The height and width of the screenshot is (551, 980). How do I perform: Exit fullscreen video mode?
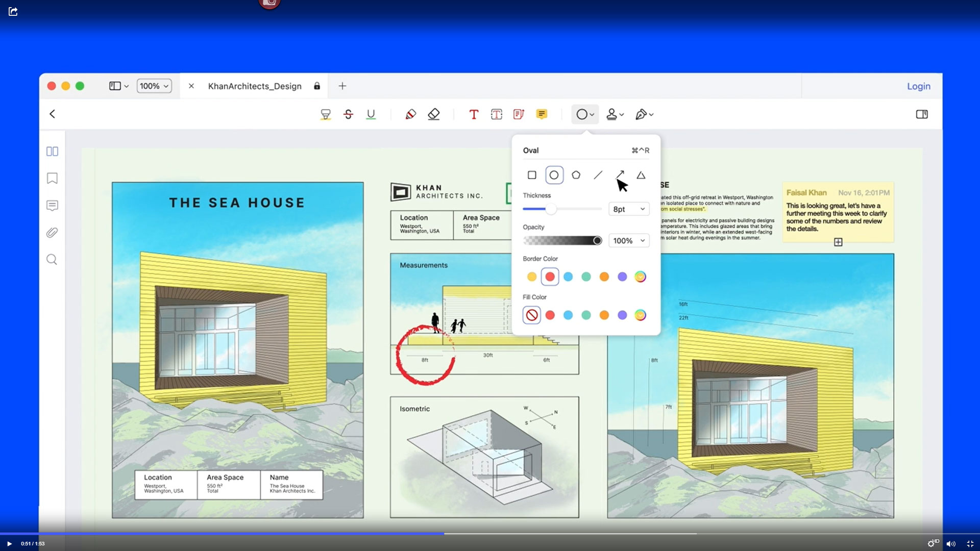point(970,544)
